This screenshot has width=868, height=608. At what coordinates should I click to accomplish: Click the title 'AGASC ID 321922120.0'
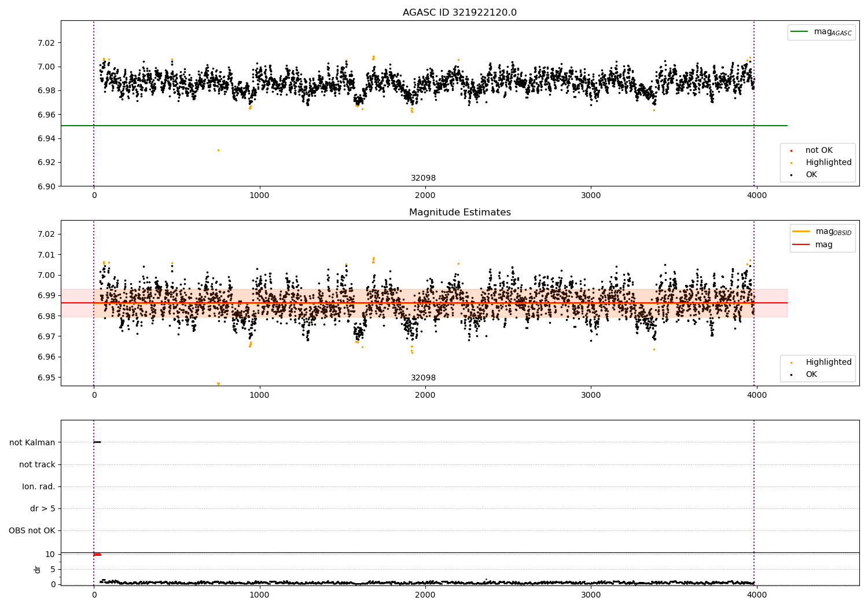[x=459, y=13]
